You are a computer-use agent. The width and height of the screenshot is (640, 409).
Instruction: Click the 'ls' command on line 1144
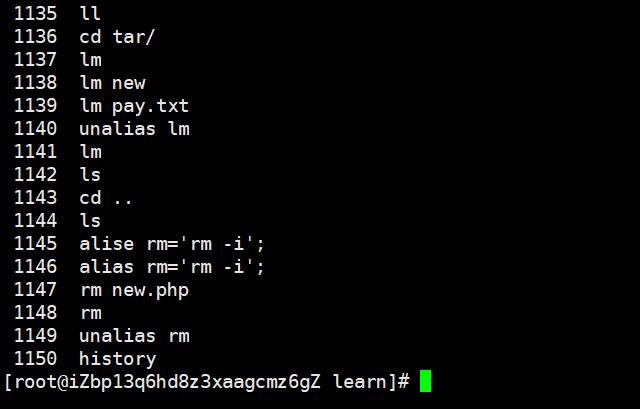(90, 221)
